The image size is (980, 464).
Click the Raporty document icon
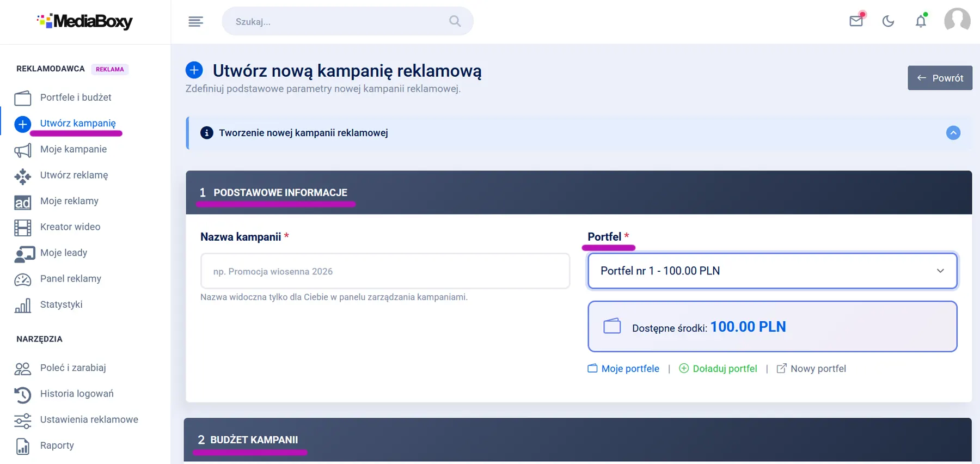[x=22, y=446]
